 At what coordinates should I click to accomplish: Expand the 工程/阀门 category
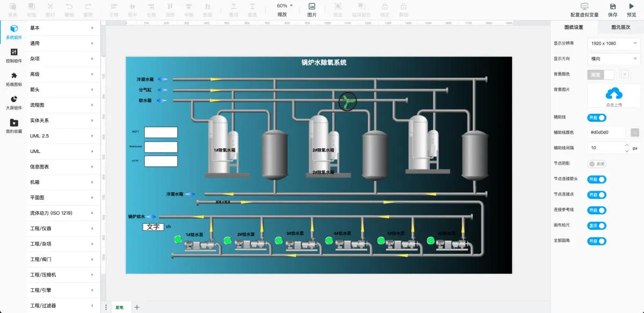tap(62, 259)
